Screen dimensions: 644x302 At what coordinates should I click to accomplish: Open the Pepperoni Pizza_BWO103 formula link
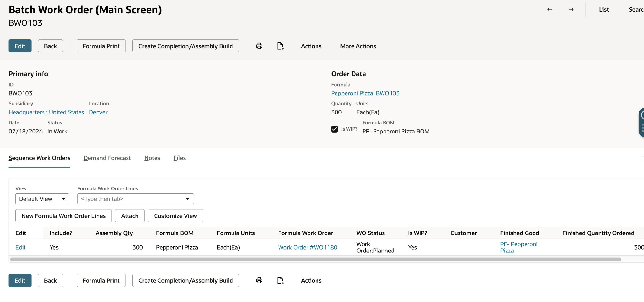pos(365,93)
